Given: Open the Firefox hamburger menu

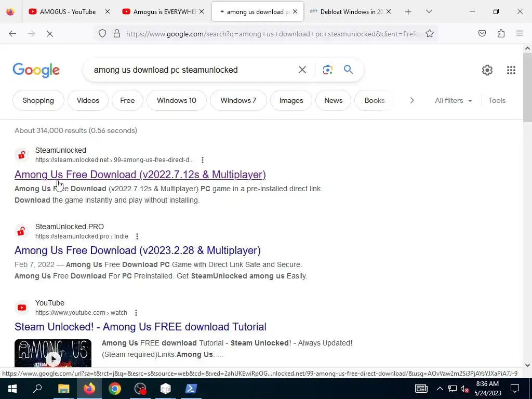Looking at the screenshot, I should 520,34.
